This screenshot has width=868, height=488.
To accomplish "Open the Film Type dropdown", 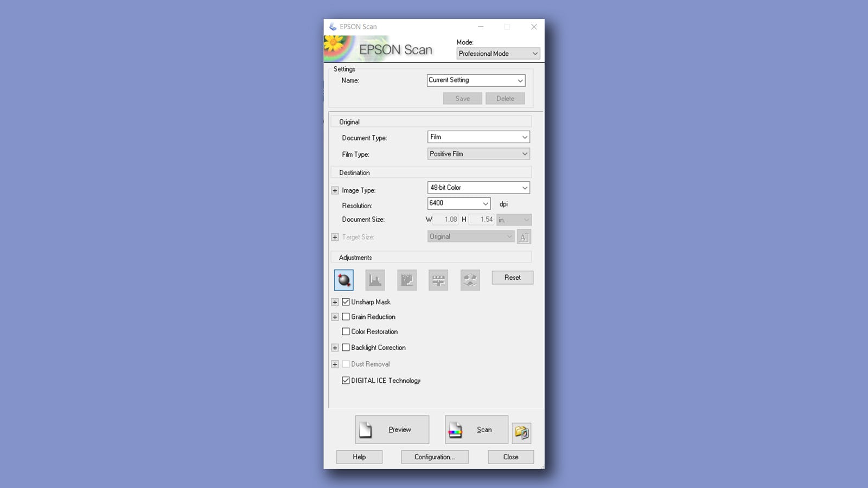I will pyautogui.click(x=478, y=154).
